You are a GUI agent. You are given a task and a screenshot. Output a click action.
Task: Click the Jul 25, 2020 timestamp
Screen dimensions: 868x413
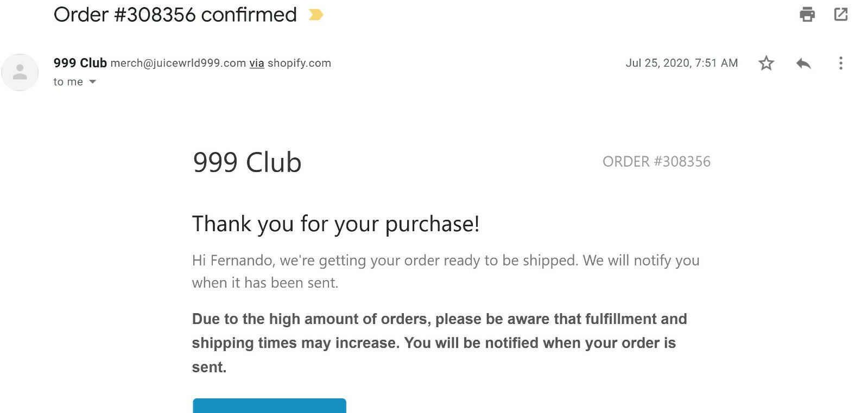pos(681,63)
